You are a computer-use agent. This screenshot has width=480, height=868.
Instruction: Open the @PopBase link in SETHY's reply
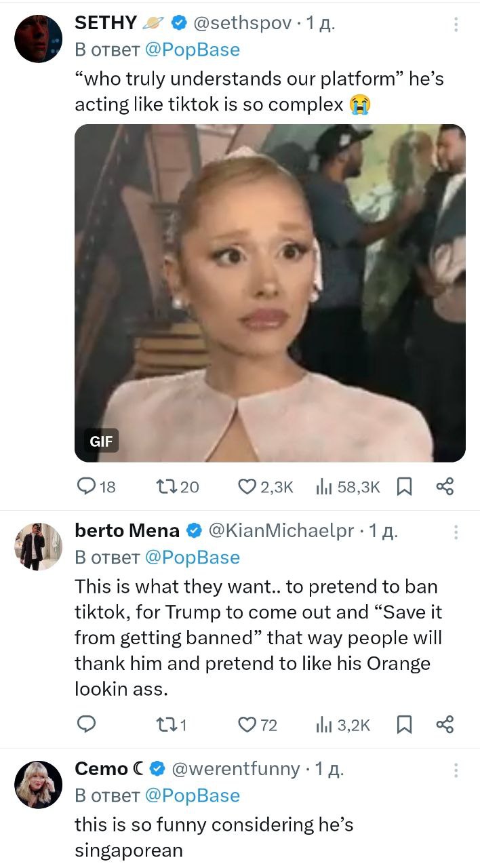[193, 50]
